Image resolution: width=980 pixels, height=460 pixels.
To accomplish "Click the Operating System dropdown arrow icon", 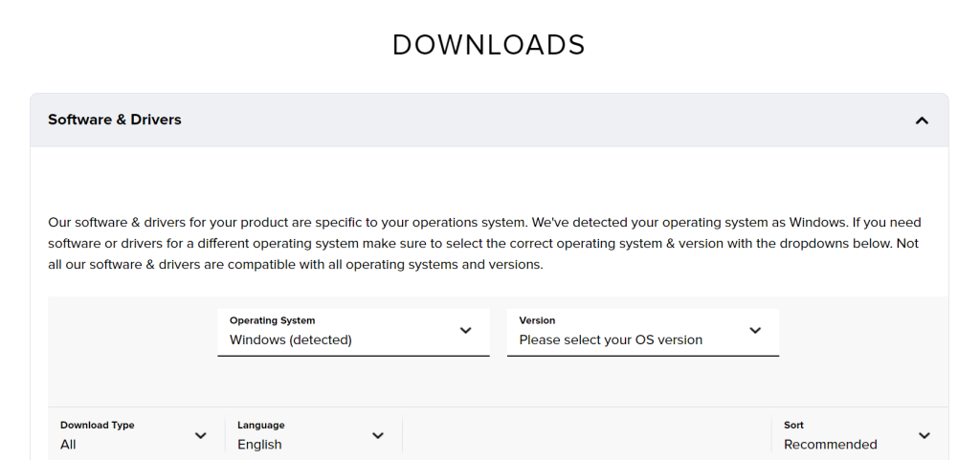I will [466, 331].
